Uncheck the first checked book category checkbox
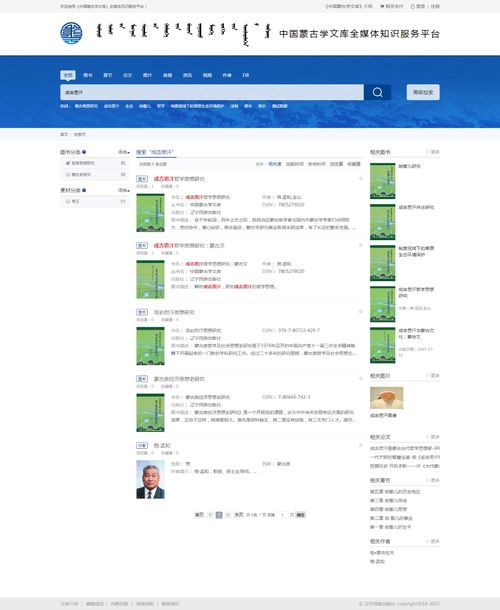500x610 pixels. coord(68,163)
